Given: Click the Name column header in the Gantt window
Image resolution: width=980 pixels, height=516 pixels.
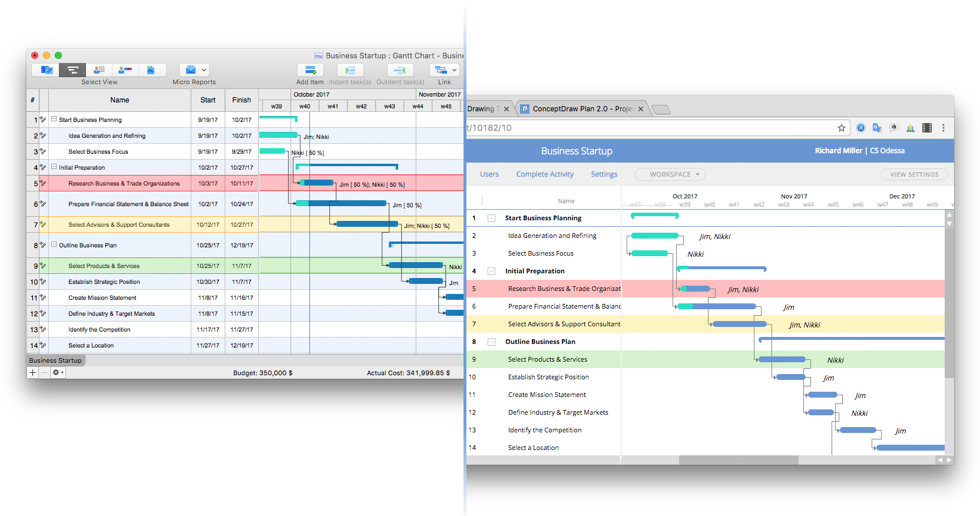Looking at the screenshot, I should [x=120, y=100].
